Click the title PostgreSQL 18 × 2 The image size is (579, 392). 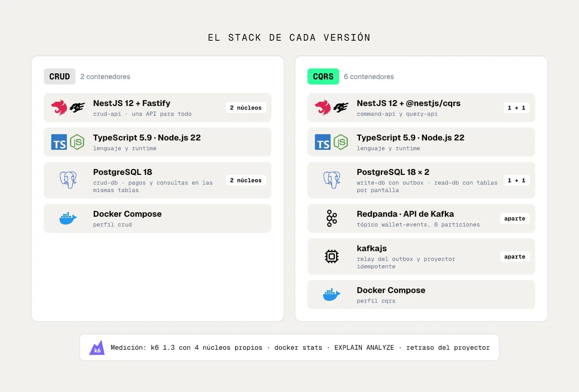[393, 172]
